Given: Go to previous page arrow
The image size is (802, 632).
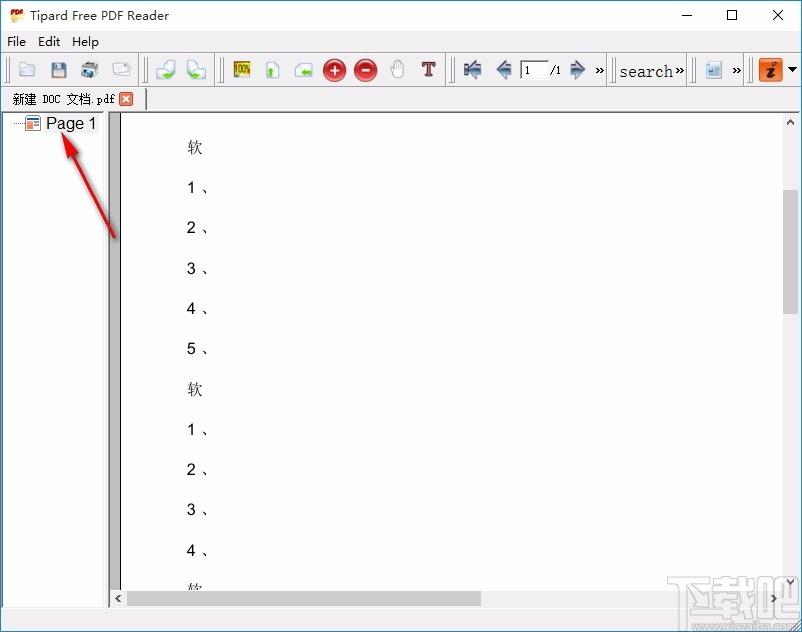Looking at the screenshot, I should [504, 70].
